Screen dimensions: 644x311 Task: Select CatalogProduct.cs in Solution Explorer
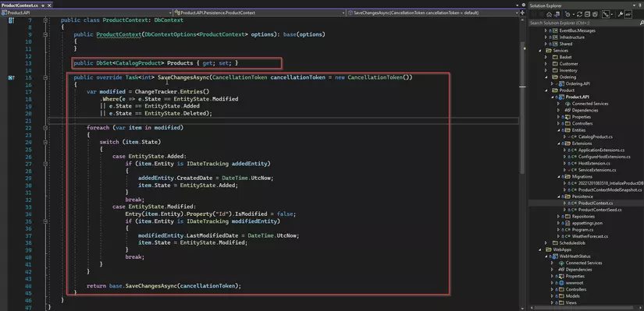[x=595, y=136]
